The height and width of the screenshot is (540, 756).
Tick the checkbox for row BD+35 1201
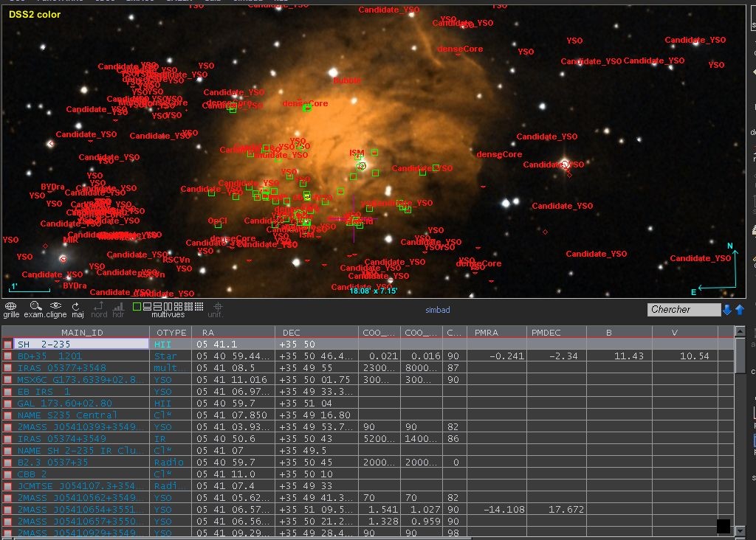(x=7, y=356)
